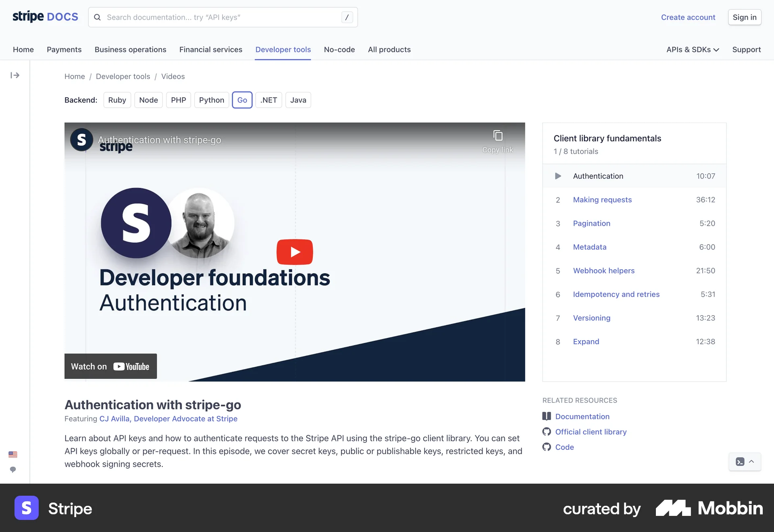Open Documentation via the book icon
Image resolution: width=774 pixels, height=532 pixels.
click(547, 416)
